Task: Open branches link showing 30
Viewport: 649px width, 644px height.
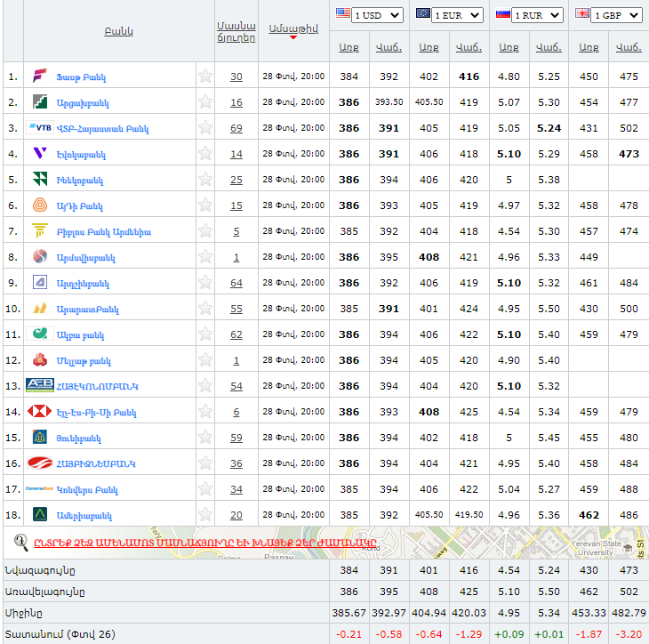Action: (x=236, y=76)
